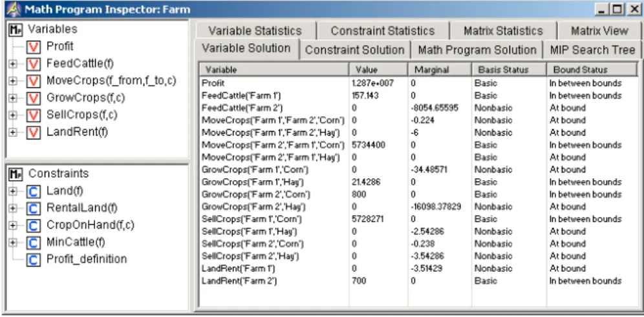Select GrowCrops('Farm 1','Hay') row

418,182
